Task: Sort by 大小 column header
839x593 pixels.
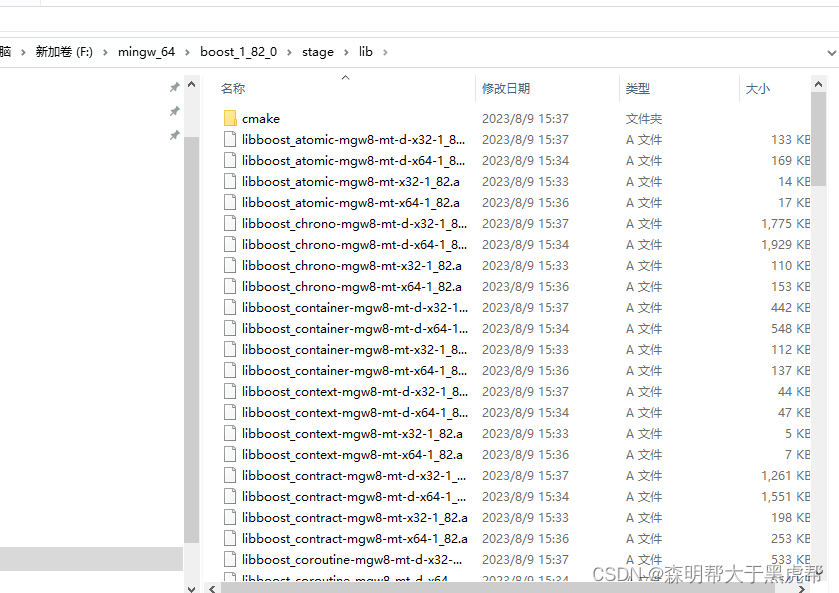Action: point(758,88)
